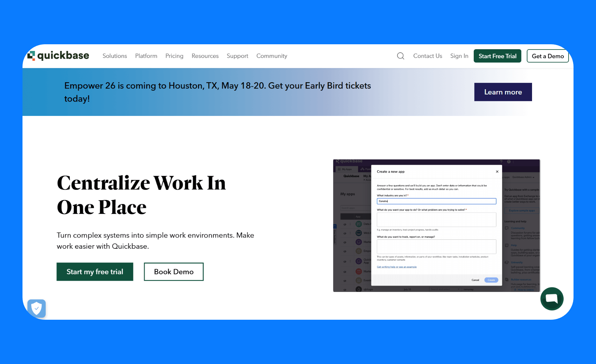
Task: Open the University link in Learning and help
Action: pyautogui.click(x=517, y=262)
